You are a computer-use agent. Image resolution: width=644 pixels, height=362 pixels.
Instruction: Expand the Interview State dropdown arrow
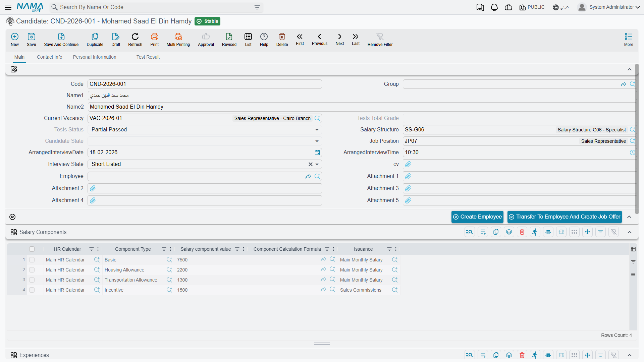pos(317,164)
